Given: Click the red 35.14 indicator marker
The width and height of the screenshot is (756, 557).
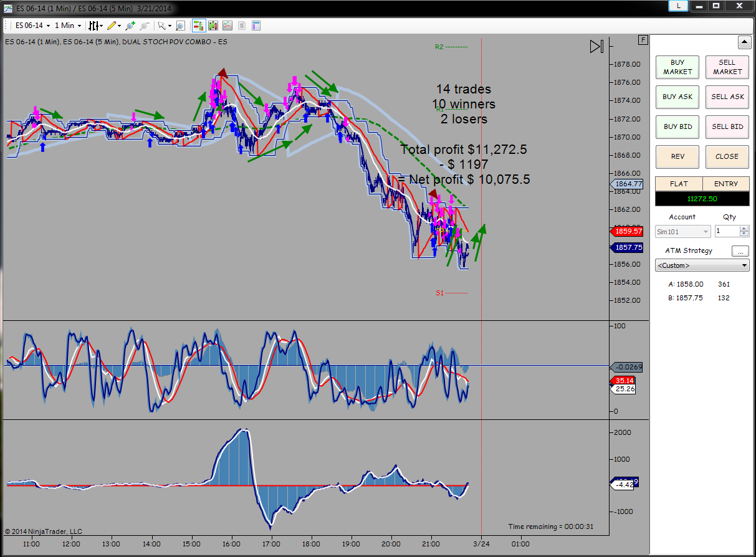Looking at the screenshot, I should coord(624,381).
